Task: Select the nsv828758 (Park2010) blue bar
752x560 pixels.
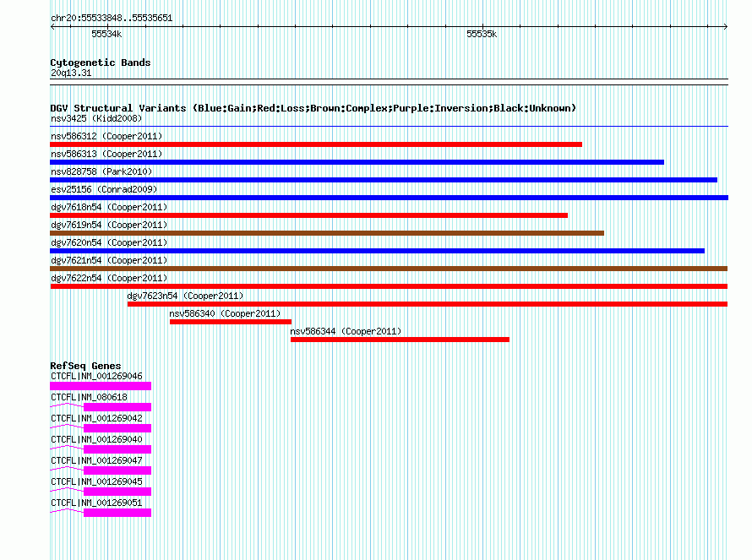Action: [384, 180]
